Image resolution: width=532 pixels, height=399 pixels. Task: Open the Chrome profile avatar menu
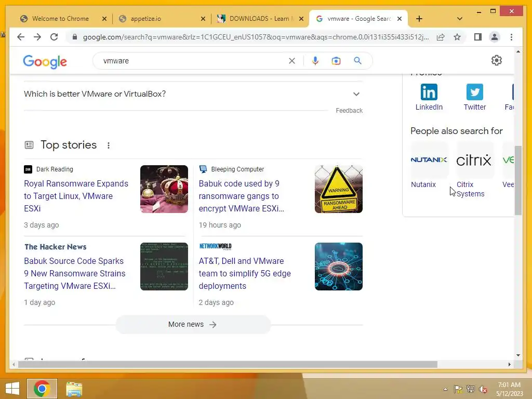pyautogui.click(x=495, y=37)
